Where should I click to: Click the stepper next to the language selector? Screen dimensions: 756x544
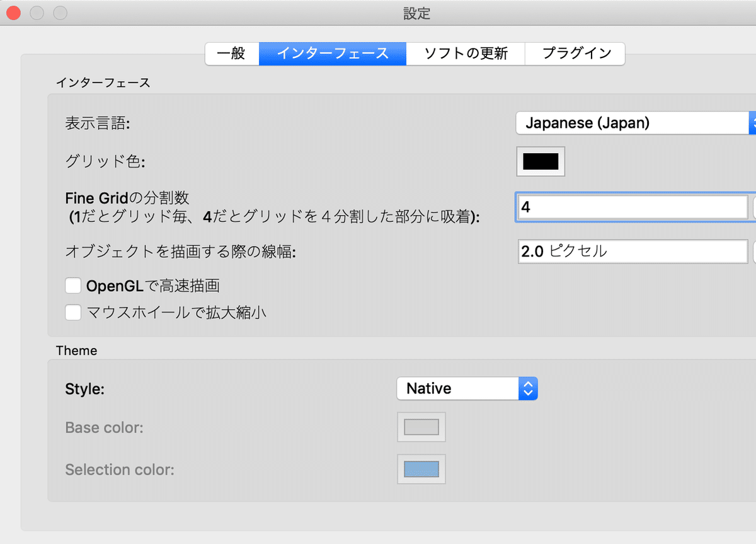pyautogui.click(x=753, y=123)
